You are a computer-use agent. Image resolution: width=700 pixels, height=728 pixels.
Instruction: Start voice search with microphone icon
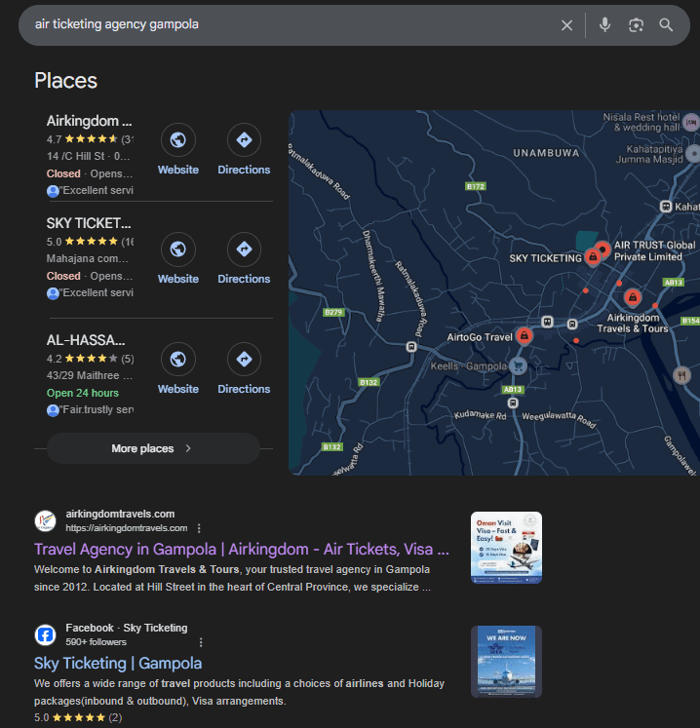604,25
